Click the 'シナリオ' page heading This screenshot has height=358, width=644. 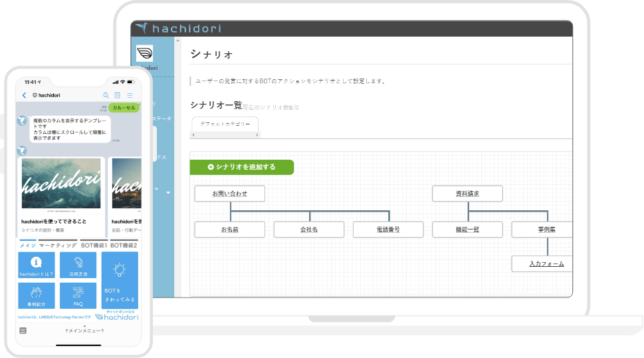211,55
